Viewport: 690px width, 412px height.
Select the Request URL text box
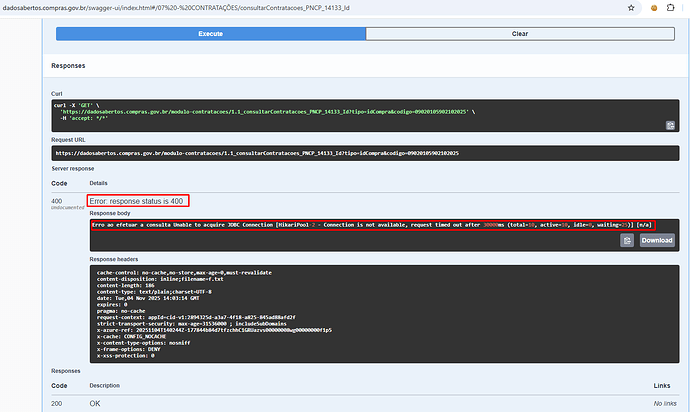(x=365, y=153)
